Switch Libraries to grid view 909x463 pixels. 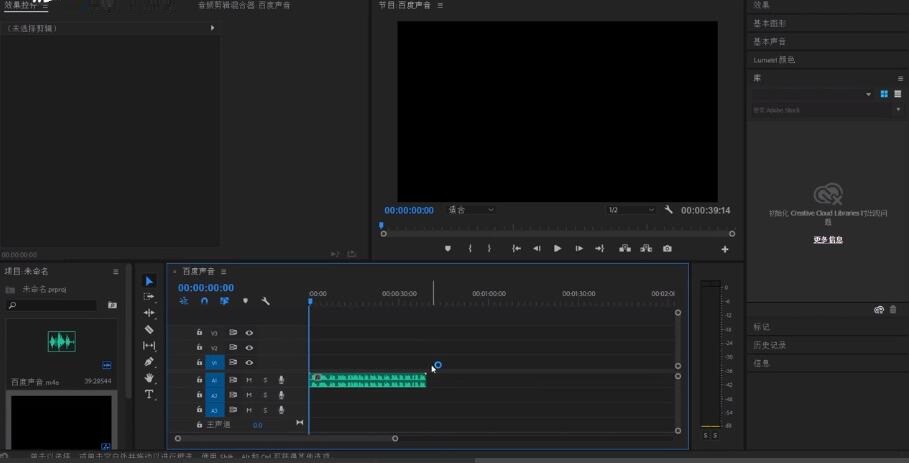coord(884,94)
